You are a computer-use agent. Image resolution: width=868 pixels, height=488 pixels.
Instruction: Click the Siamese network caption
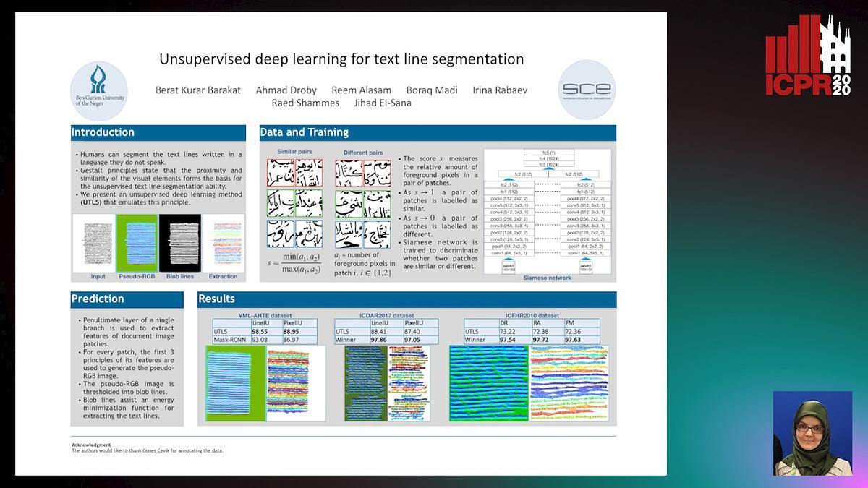click(549, 278)
